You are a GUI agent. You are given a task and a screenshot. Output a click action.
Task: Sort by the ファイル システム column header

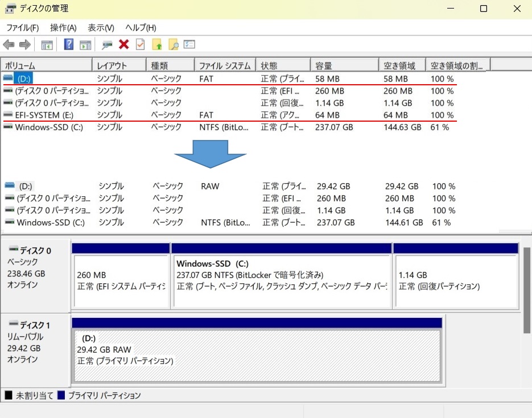click(x=225, y=65)
